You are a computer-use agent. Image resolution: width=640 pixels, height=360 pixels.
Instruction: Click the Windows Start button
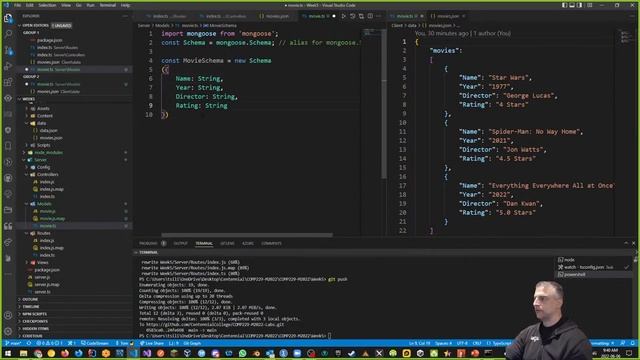point(8,353)
